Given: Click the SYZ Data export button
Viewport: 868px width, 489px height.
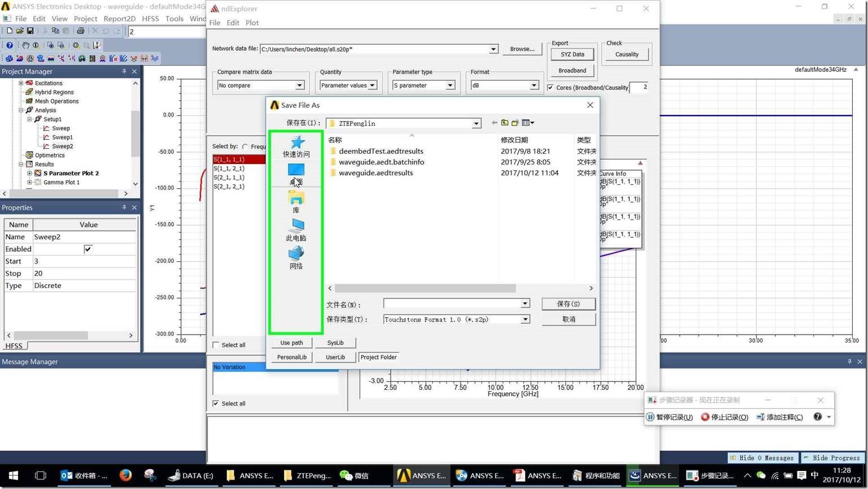Looking at the screenshot, I should tap(572, 54).
